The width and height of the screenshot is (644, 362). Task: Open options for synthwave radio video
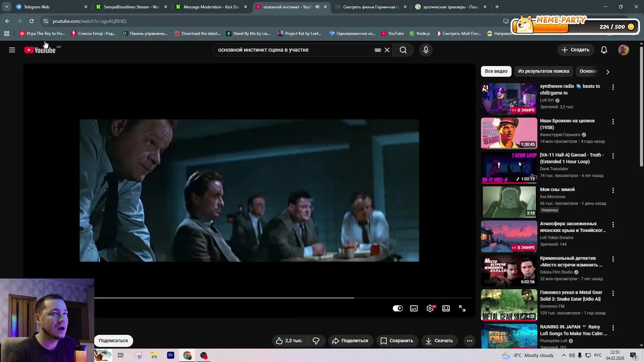point(613,87)
